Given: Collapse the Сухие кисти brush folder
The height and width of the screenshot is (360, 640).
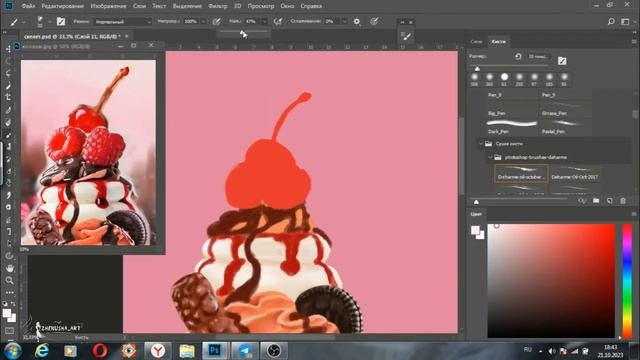Looking at the screenshot, I should click(x=481, y=144).
